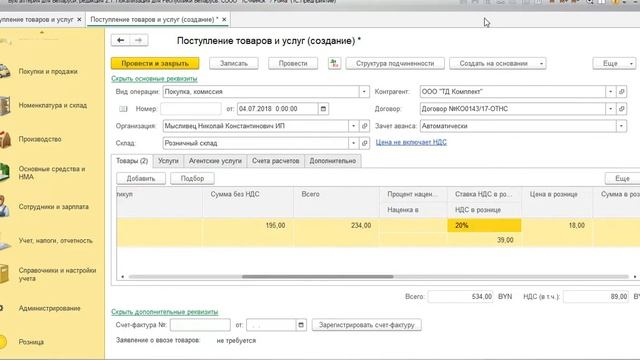Select the 234,00 Всего cell
This screenshot has width=640, height=360.
tap(336, 225)
